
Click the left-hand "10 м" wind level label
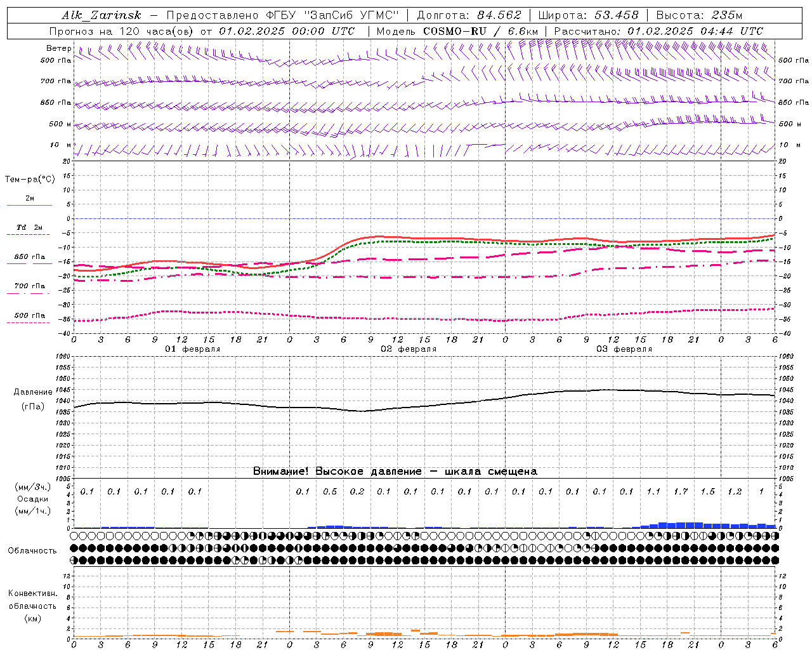click(60, 145)
